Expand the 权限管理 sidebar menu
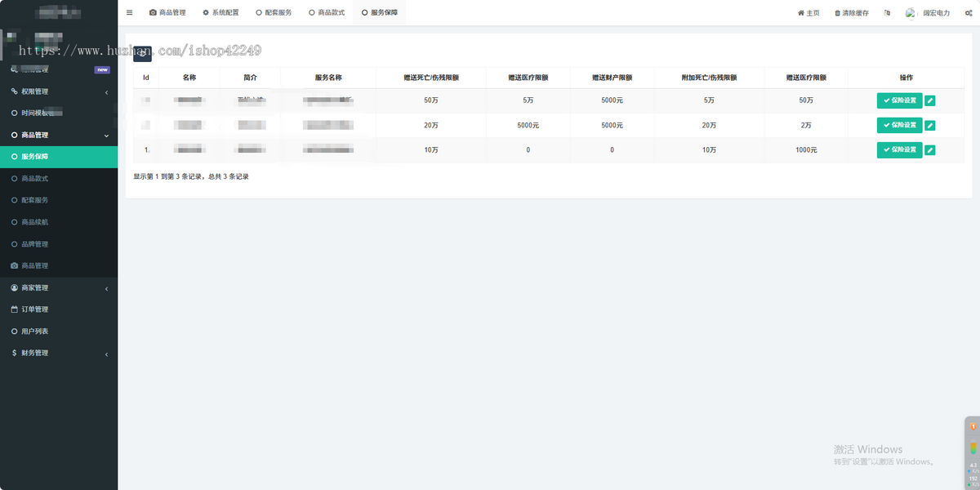The height and width of the screenshot is (490, 980). pos(59,91)
